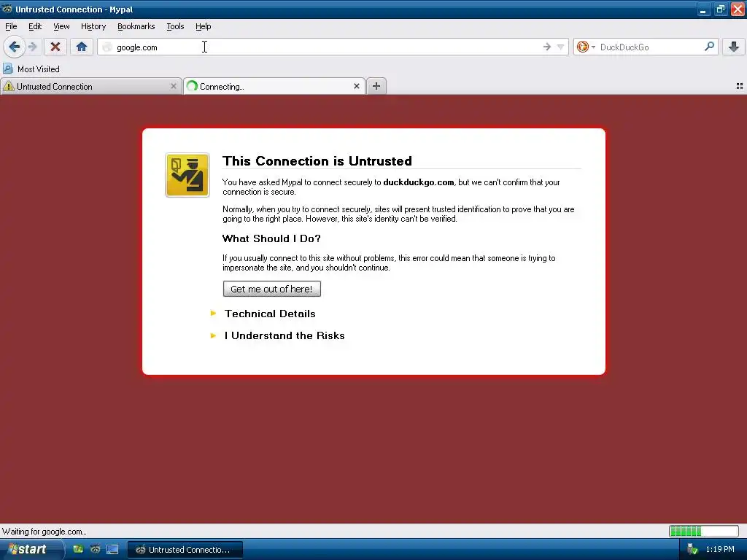Open the Downloads arrow button

pos(734,47)
